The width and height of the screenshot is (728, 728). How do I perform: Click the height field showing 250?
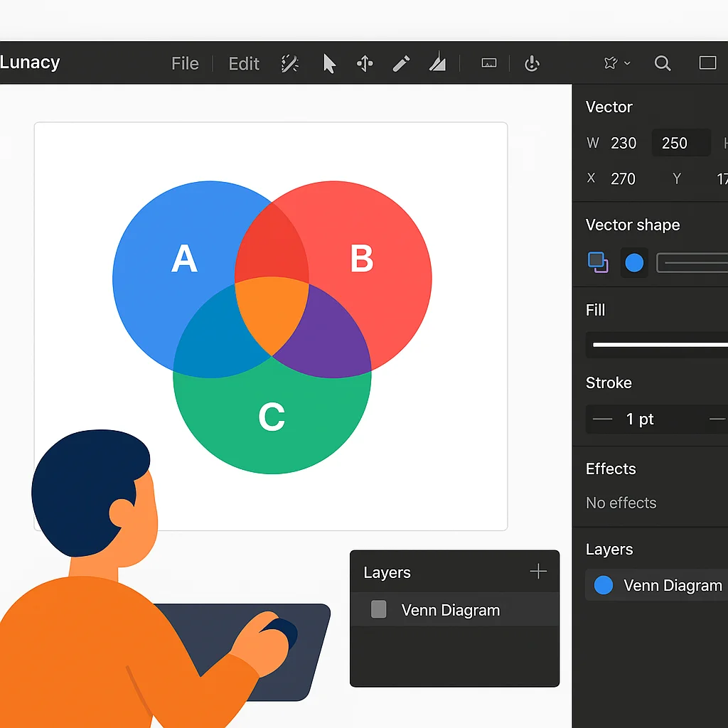(x=680, y=143)
